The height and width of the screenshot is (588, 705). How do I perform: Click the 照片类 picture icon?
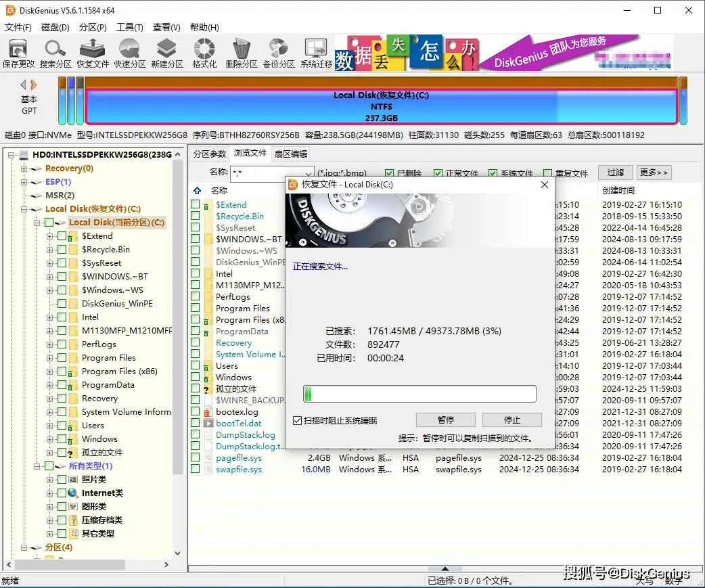point(73,480)
